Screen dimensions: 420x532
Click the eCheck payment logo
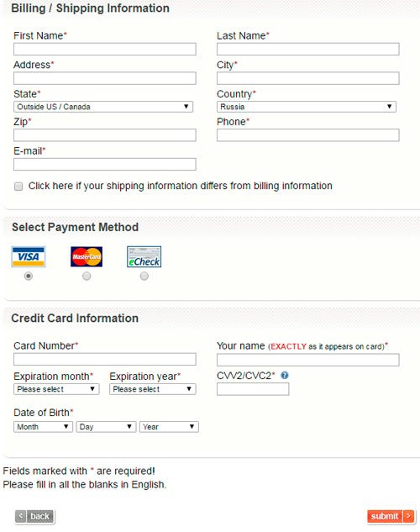144,257
